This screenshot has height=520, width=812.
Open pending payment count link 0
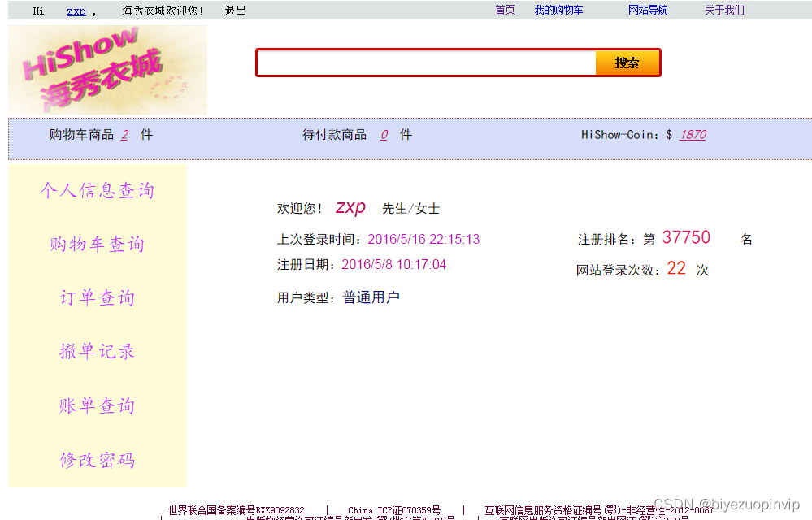point(384,135)
